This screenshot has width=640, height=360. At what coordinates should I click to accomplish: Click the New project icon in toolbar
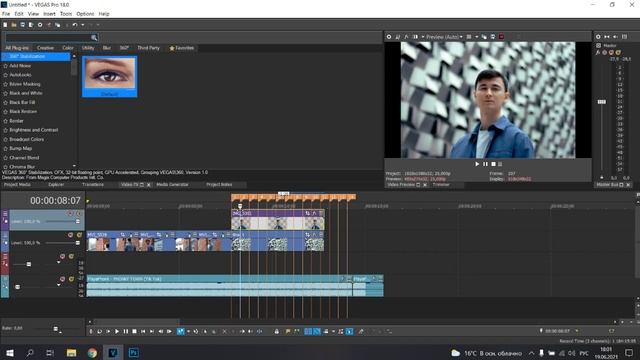point(5,25)
